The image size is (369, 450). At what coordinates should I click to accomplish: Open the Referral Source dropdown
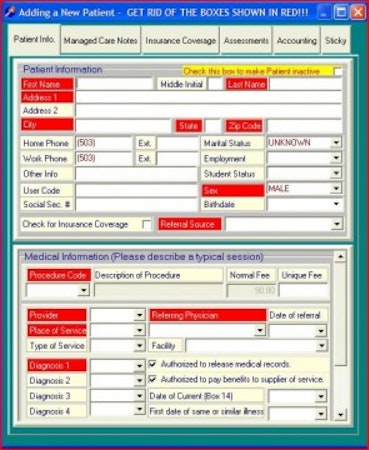[x=337, y=224]
